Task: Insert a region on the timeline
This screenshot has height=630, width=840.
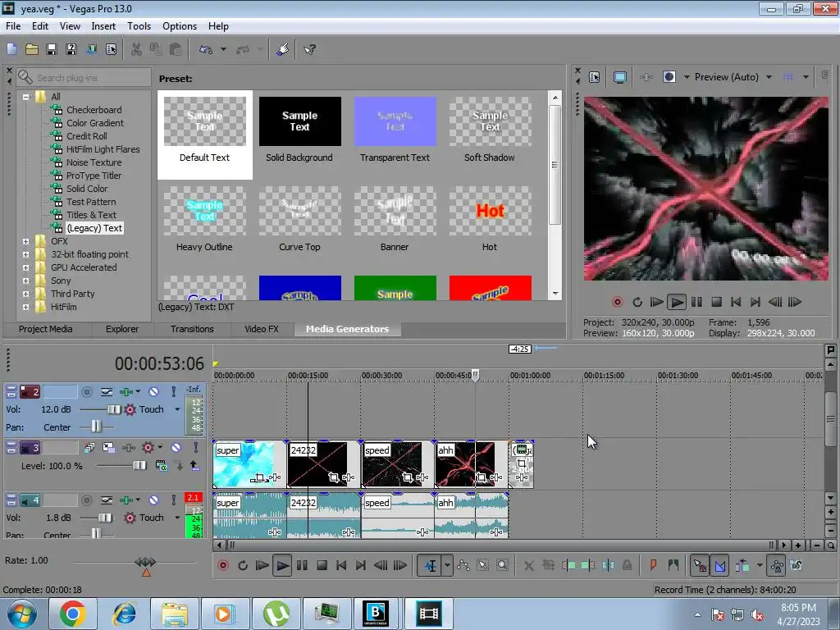Action: [673, 565]
